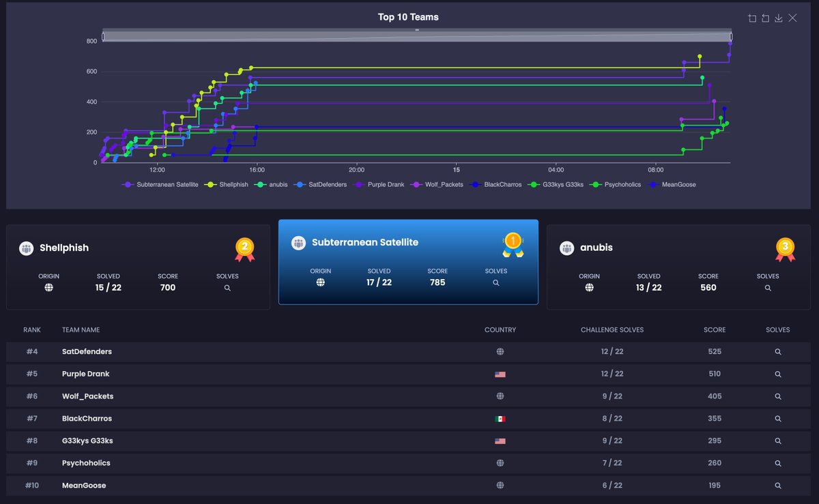This screenshot has height=504, width=819.
Task: Click the reset zoom icon on the chart
Action: [x=766, y=18]
